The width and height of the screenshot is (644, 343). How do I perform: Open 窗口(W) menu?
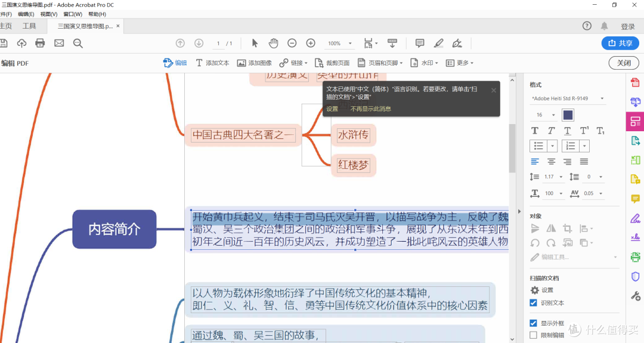click(73, 14)
